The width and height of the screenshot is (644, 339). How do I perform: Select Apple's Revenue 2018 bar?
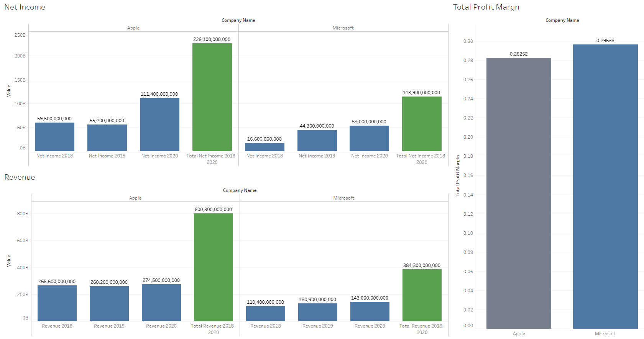coord(57,303)
